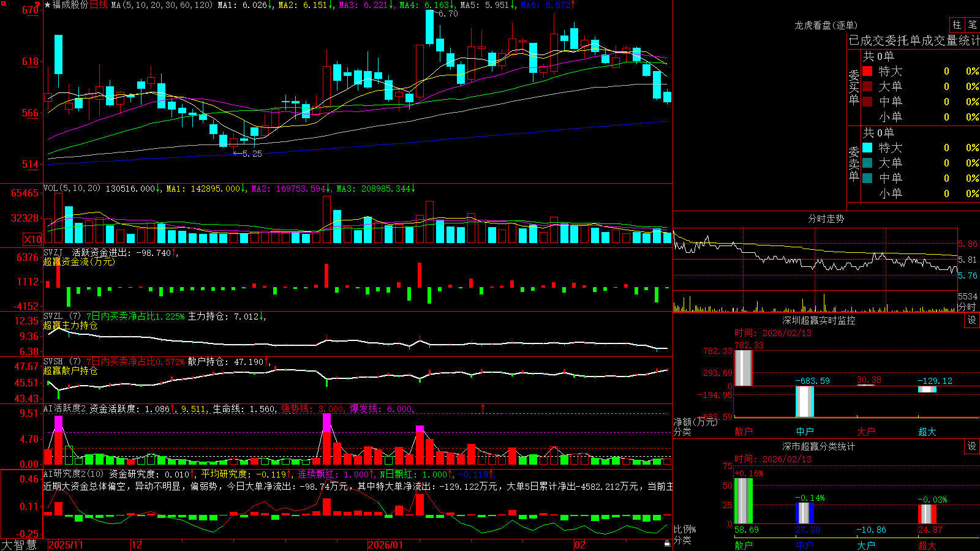The height and width of the screenshot is (551, 980).
Task: Click the 散户持仓: 47.190 value
Action: point(225,362)
